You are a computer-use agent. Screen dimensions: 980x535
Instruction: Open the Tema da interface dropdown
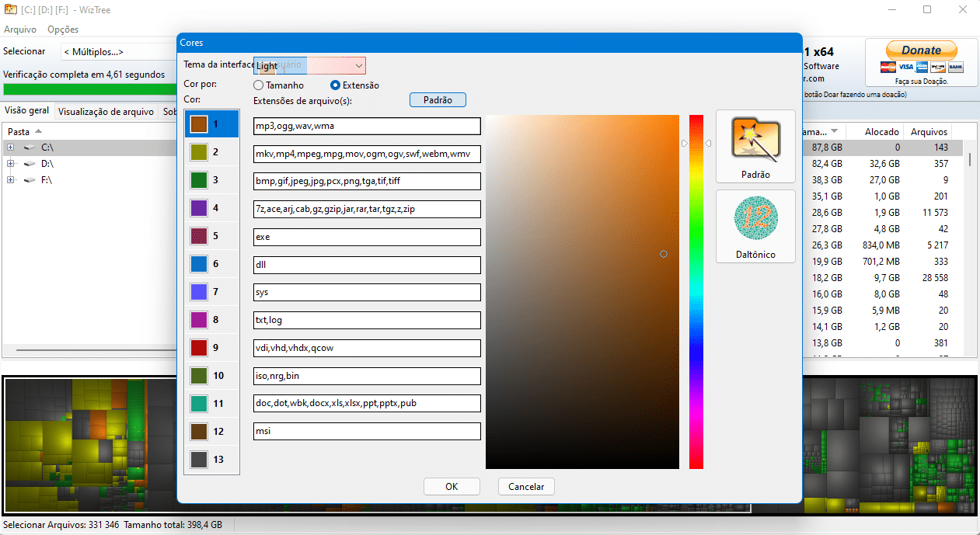click(x=358, y=66)
